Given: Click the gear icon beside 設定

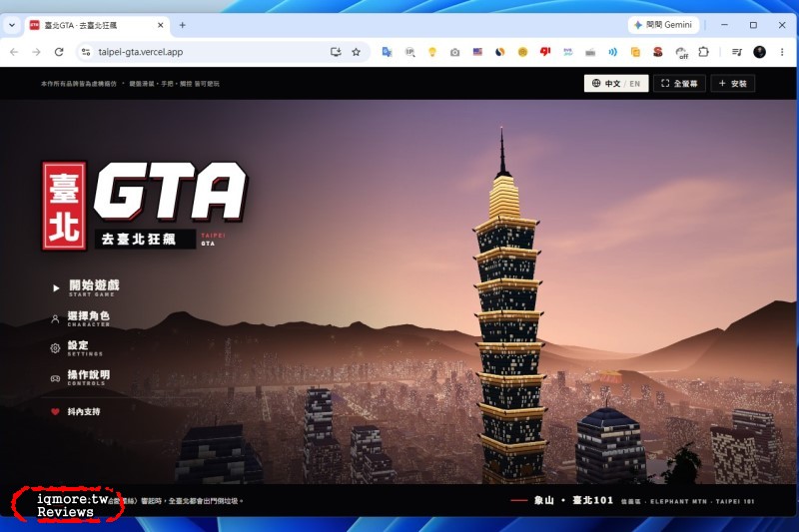Looking at the screenshot, I should click(x=55, y=348).
